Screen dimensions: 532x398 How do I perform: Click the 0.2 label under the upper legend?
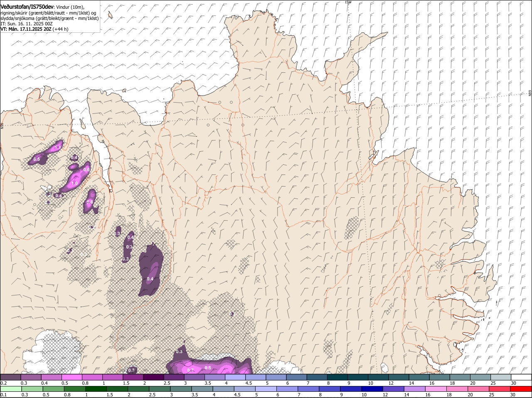click(3, 383)
